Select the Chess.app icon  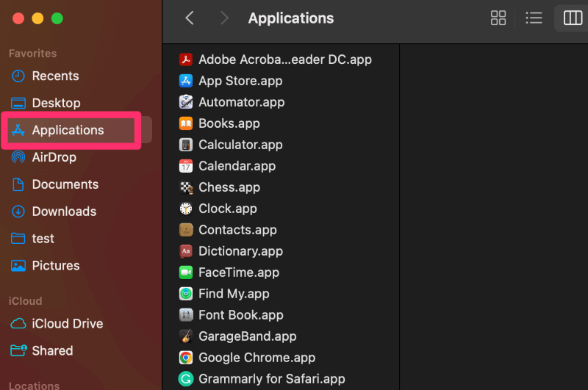pyautogui.click(x=186, y=187)
